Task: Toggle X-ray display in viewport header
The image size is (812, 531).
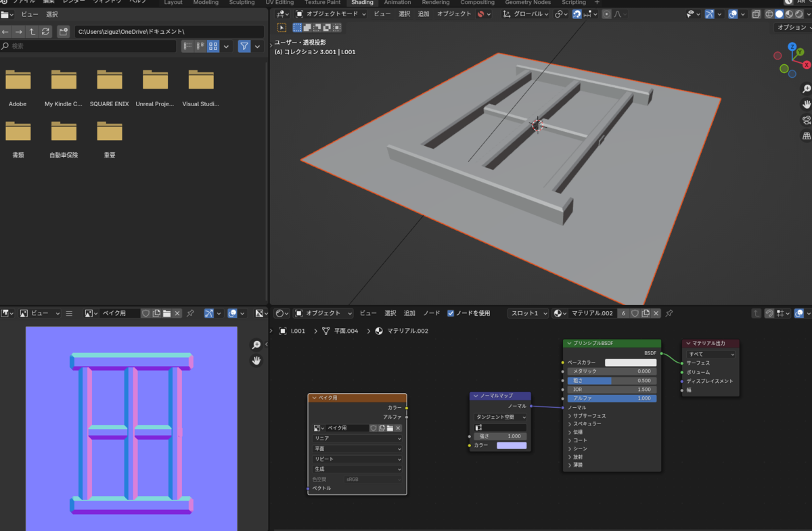Action: click(x=757, y=14)
